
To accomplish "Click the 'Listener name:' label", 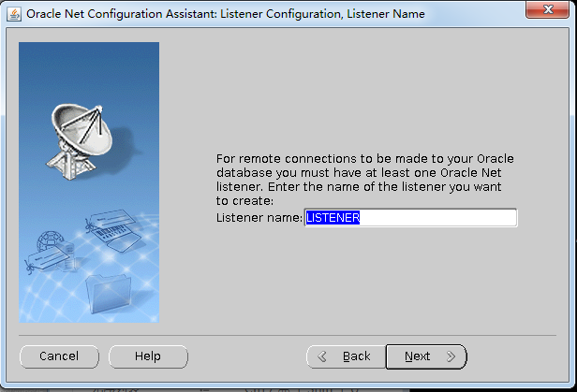I will [x=259, y=218].
